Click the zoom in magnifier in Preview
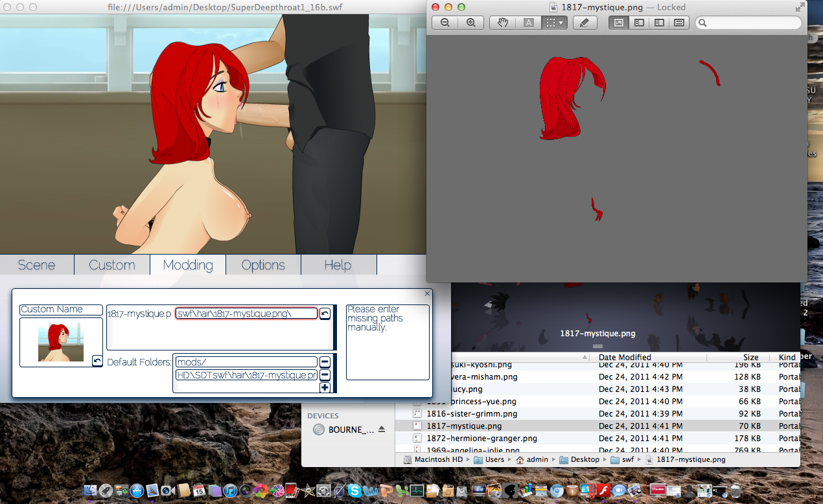 pyautogui.click(x=470, y=23)
